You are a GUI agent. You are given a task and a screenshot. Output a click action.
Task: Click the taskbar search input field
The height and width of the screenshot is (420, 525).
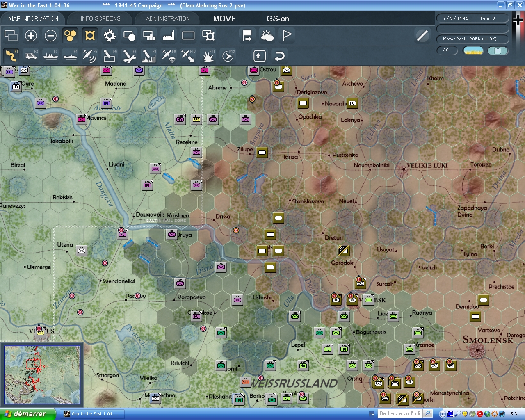[x=400, y=413]
